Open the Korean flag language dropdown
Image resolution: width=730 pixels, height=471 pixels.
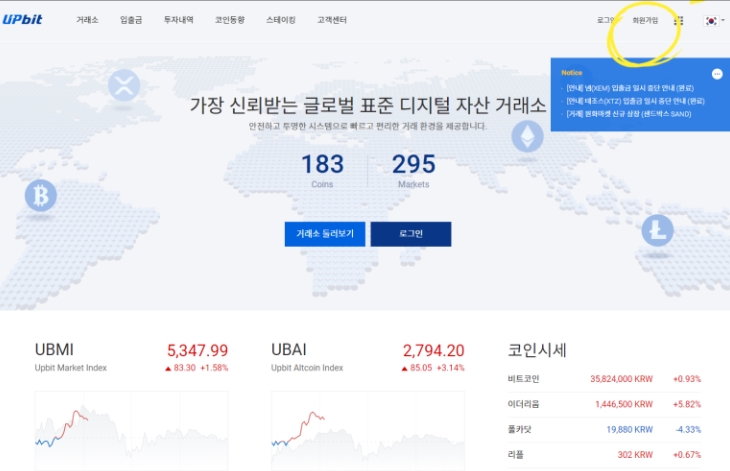(714, 20)
